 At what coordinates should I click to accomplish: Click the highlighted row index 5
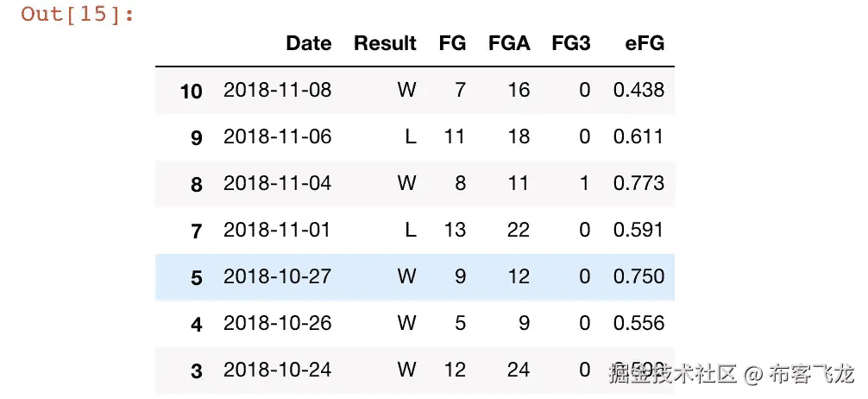196,277
